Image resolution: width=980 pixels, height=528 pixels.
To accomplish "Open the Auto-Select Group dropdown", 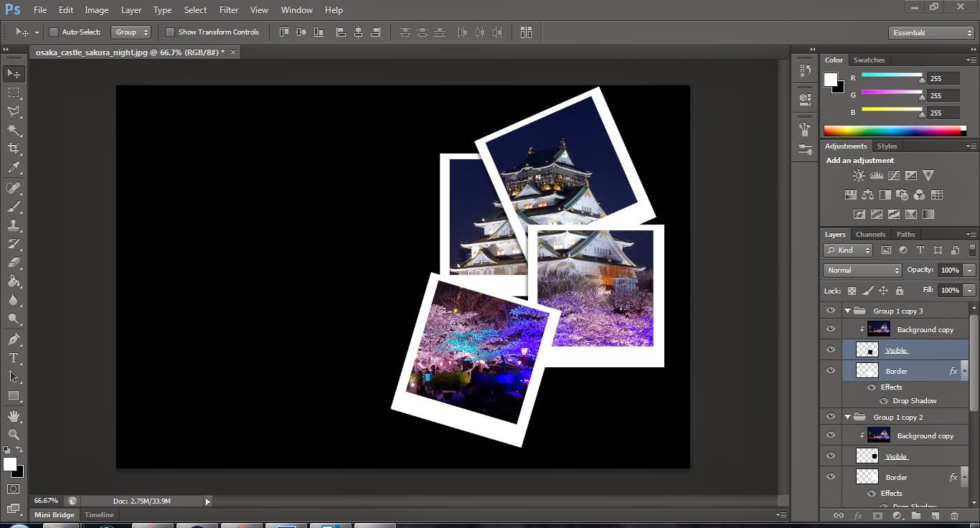I will click(x=131, y=32).
